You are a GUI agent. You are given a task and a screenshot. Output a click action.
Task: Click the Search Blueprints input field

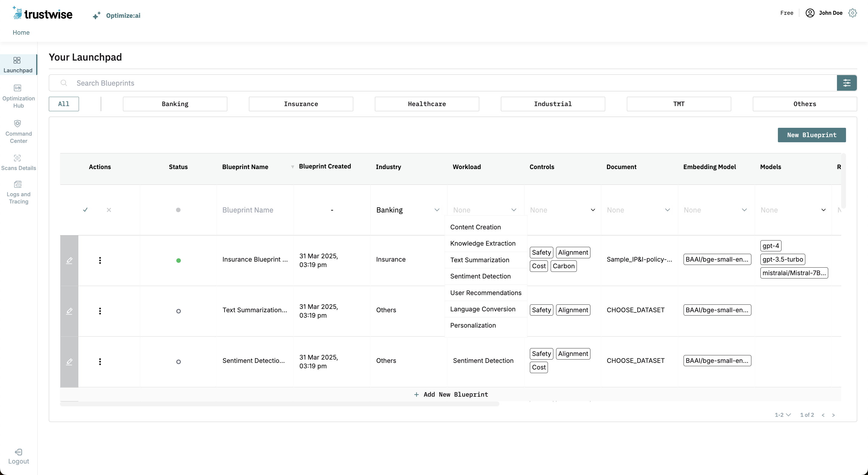point(438,83)
